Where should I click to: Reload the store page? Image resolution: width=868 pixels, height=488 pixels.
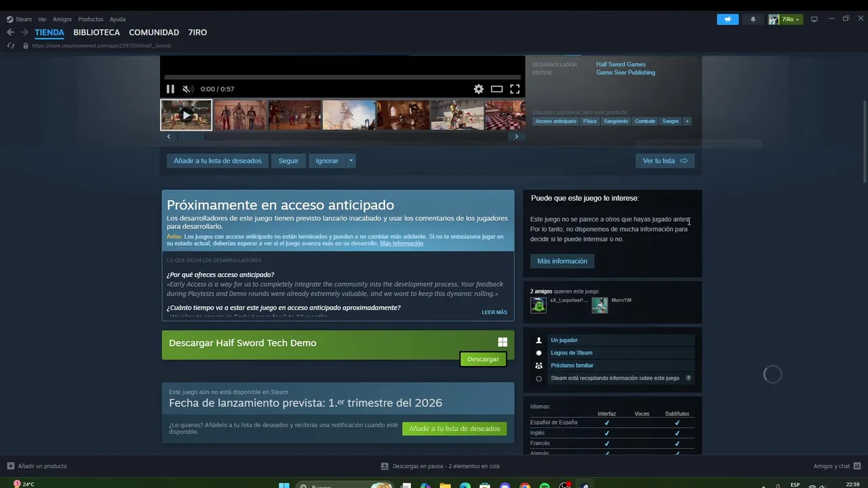click(10, 45)
